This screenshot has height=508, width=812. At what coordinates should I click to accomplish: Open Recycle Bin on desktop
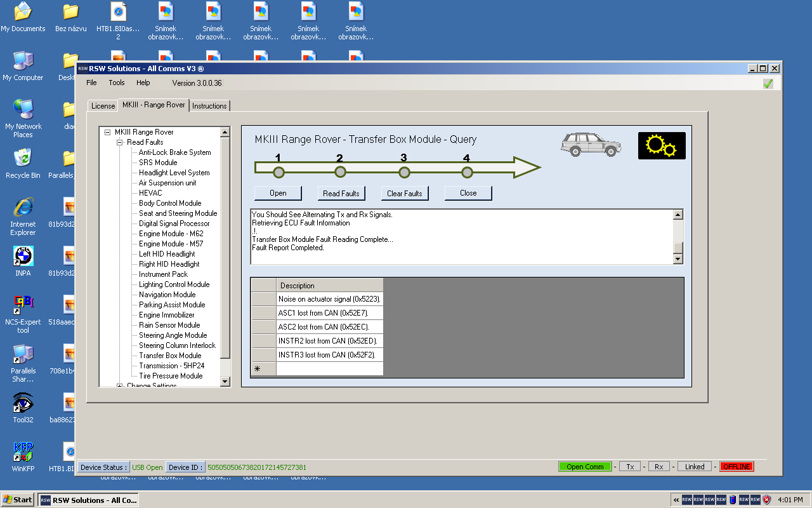pyautogui.click(x=23, y=159)
